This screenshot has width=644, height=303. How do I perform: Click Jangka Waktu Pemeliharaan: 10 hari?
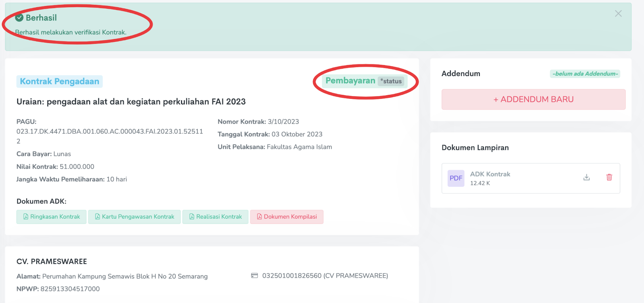pos(72,179)
